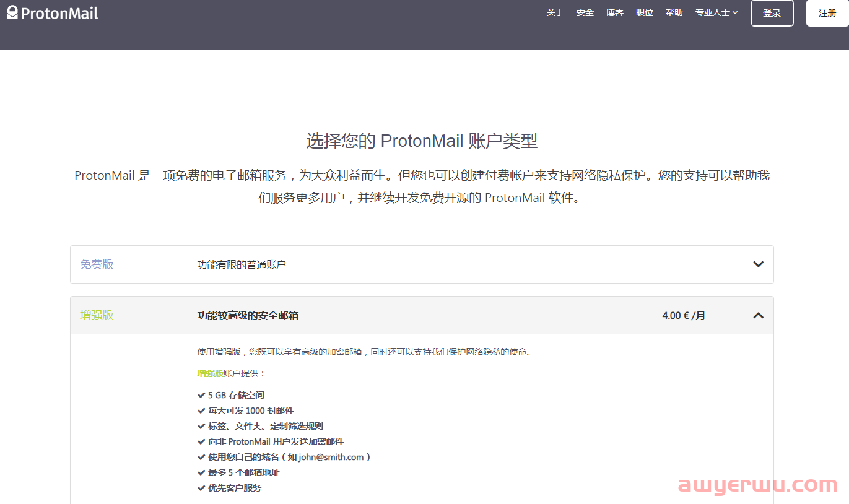Select the 增强版 plan title

(x=97, y=315)
